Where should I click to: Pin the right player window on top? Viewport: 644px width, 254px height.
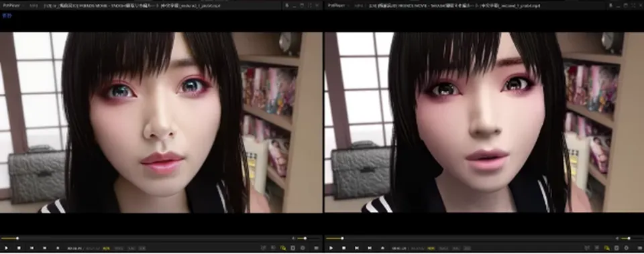[610, 6]
